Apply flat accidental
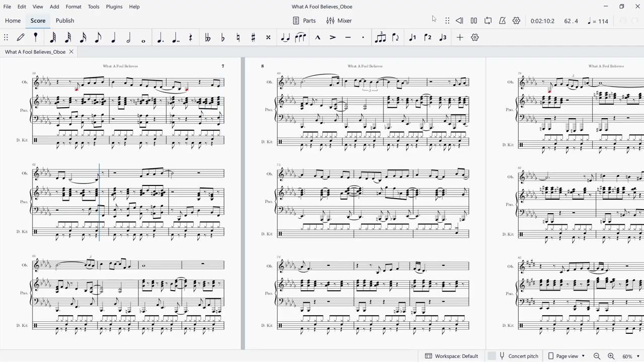The width and height of the screenshot is (644, 362). tap(222, 37)
